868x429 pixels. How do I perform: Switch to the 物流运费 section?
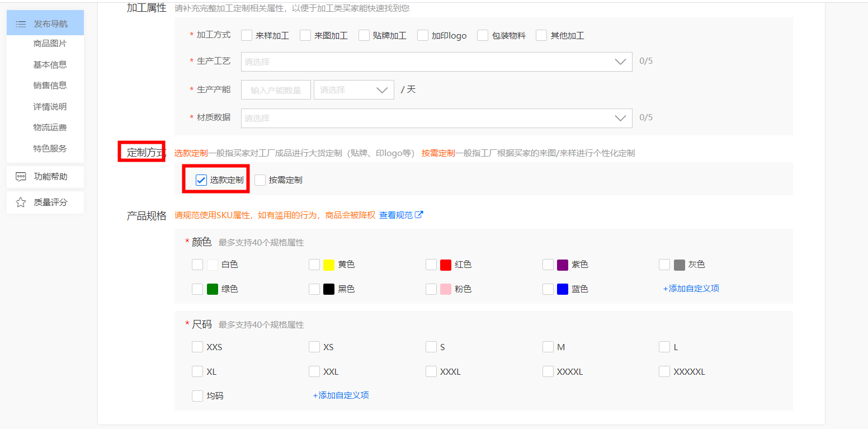pos(51,128)
